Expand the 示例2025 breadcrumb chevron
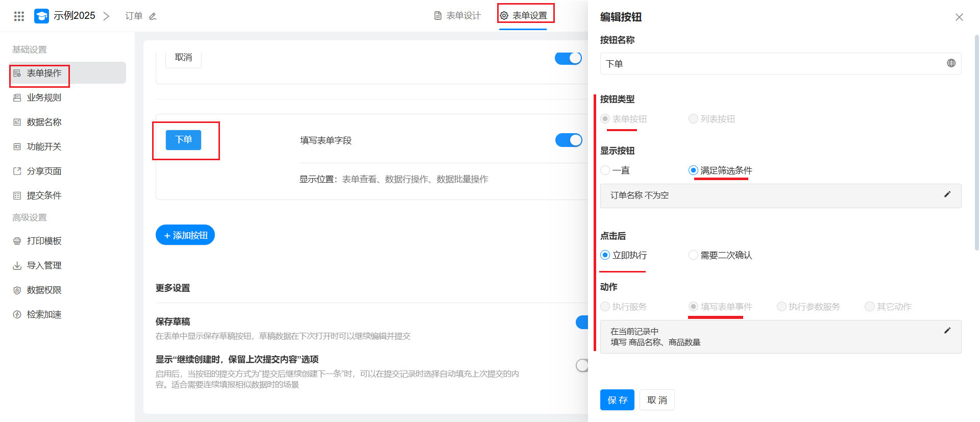This screenshot has height=422, width=980. (x=106, y=16)
